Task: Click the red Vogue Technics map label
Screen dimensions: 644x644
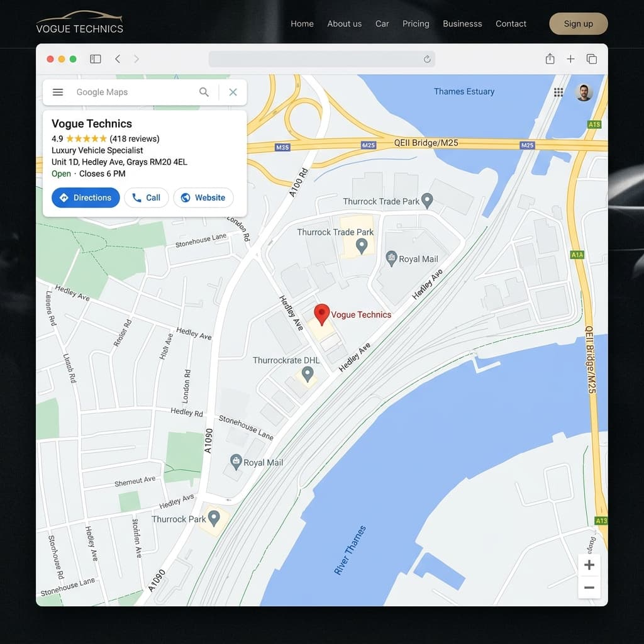Action: [361, 314]
